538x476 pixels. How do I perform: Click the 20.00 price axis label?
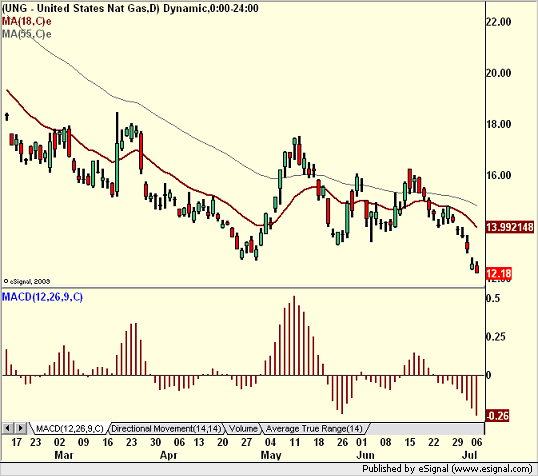[x=499, y=73]
